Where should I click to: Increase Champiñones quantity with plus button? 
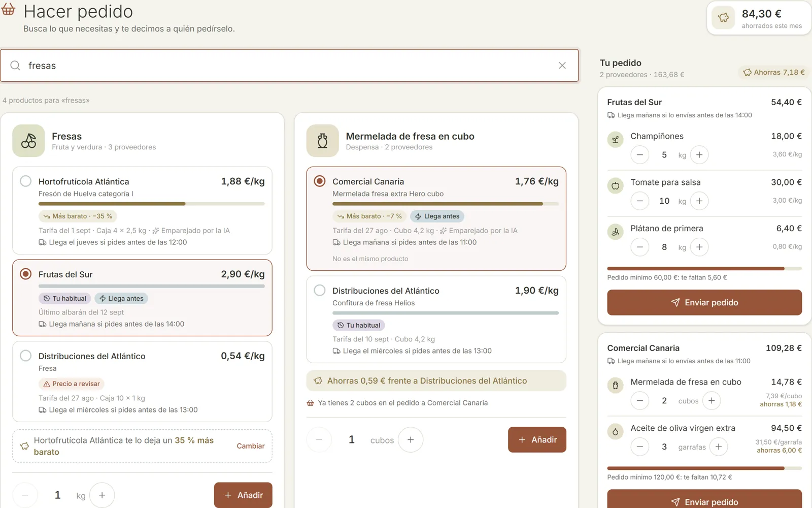[x=699, y=155]
